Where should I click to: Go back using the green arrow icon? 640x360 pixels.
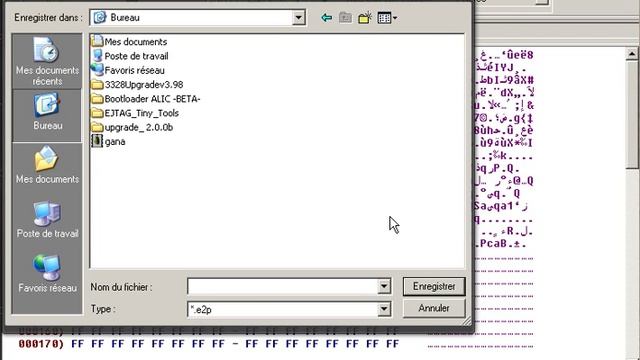327,18
